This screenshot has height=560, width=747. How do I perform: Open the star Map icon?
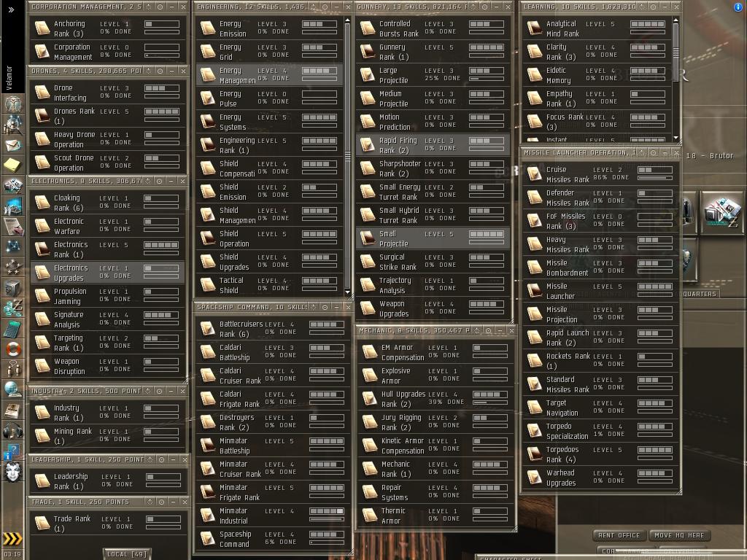pyautogui.click(x=13, y=246)
